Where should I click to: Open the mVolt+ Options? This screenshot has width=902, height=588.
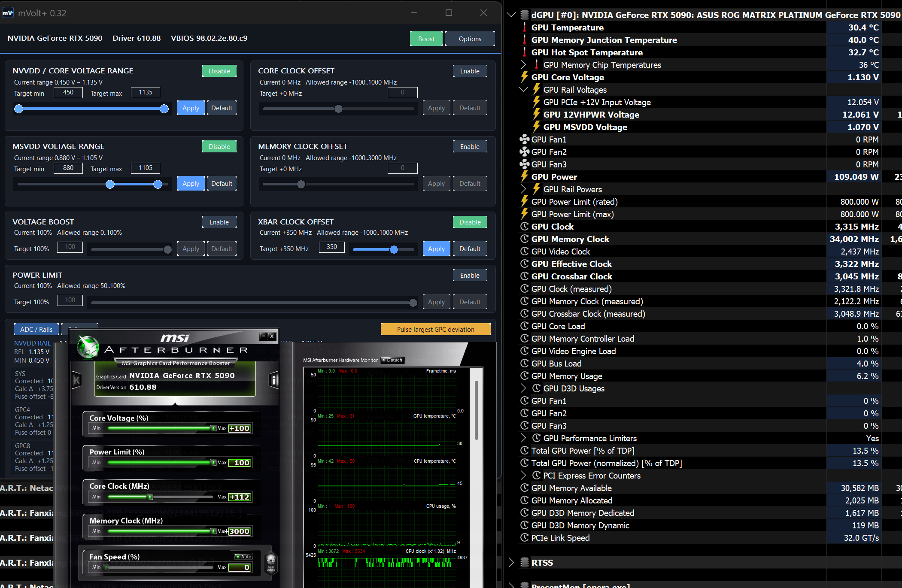[470, 39]
